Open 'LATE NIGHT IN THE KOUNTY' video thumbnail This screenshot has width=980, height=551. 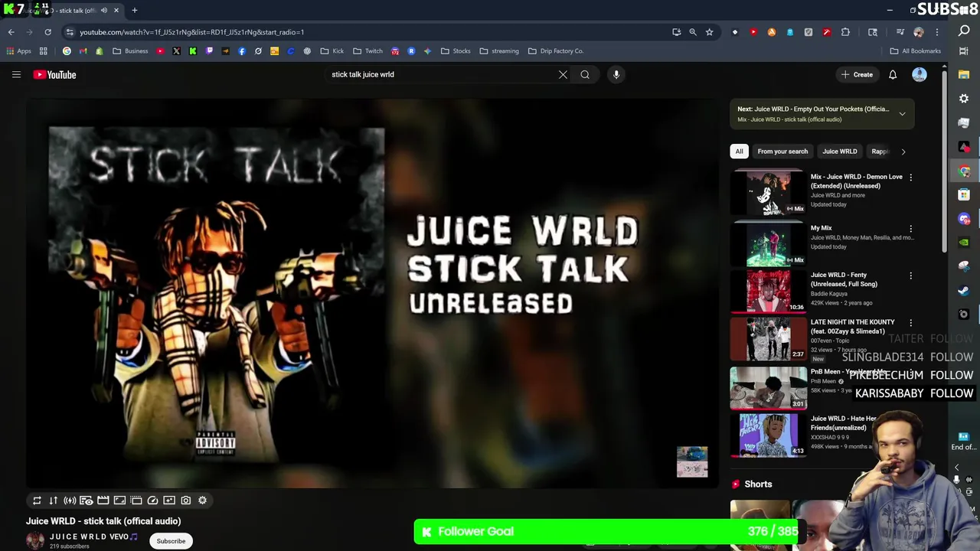pos(769,338)
